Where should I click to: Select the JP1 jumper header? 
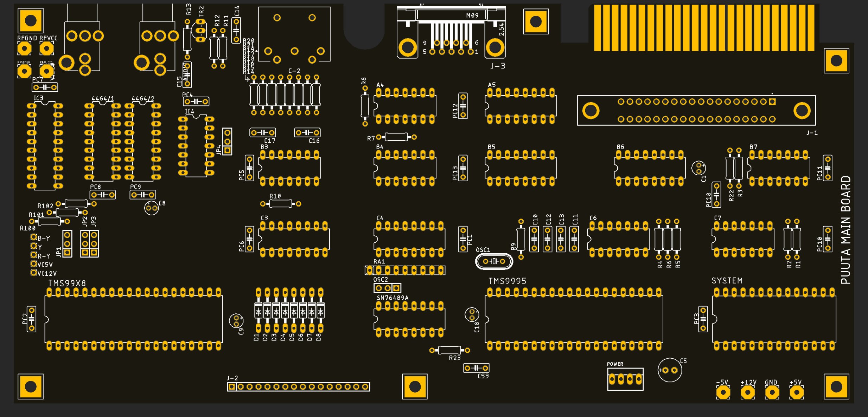67,243
